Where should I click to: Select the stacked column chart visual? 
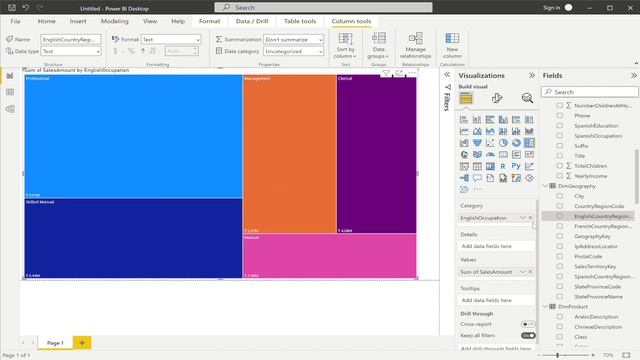[477, 120]
